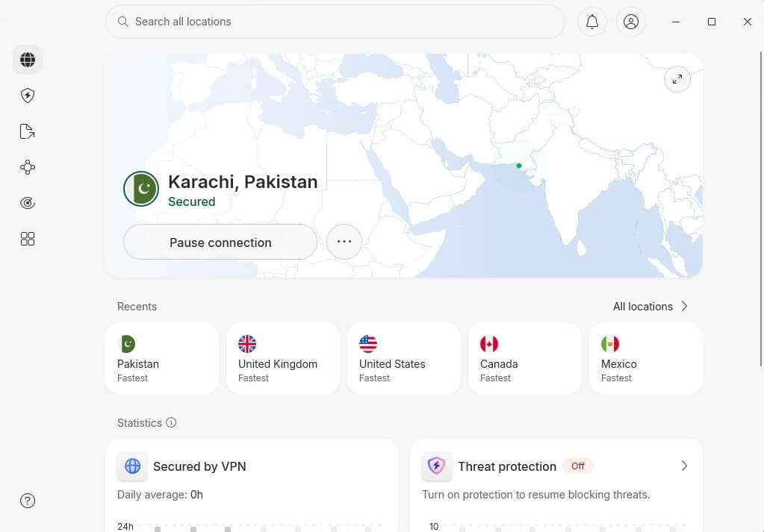Open the help question mark icon
The height and width of the screenshot is (532, 764).
click(x=28, y=501)
